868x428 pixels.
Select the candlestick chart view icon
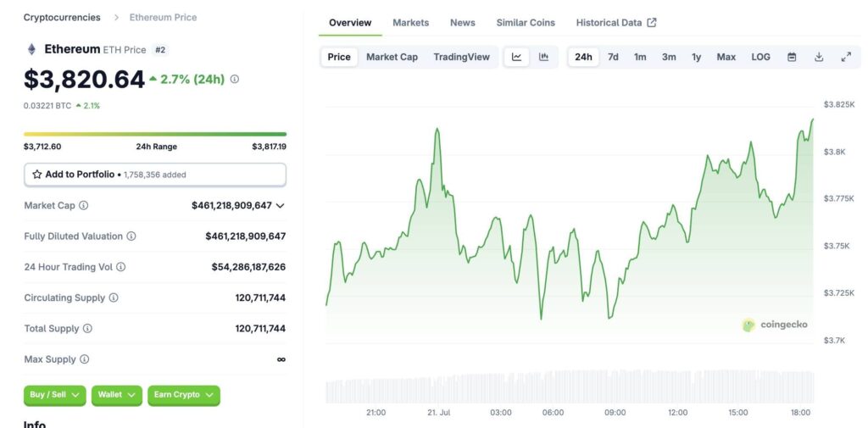coord(543,57)
